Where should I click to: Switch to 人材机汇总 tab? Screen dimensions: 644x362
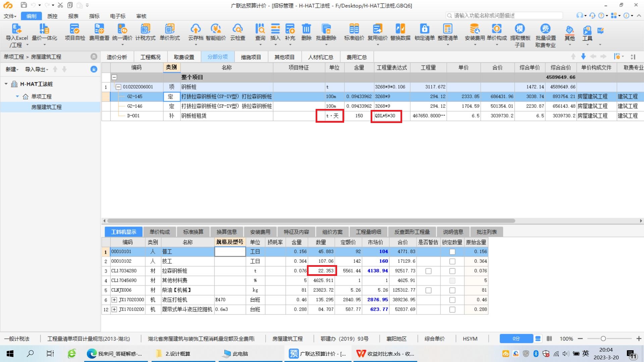[321, 57]
